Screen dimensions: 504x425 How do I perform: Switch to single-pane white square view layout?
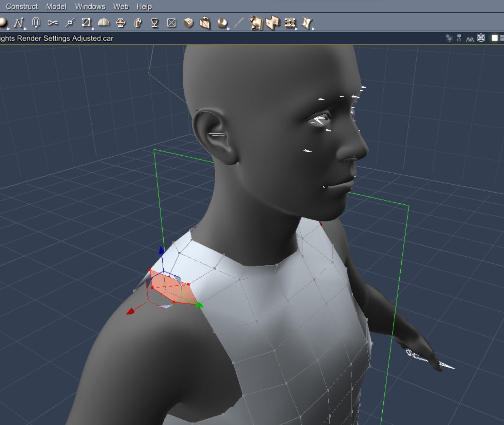click(x=494, y=38)
